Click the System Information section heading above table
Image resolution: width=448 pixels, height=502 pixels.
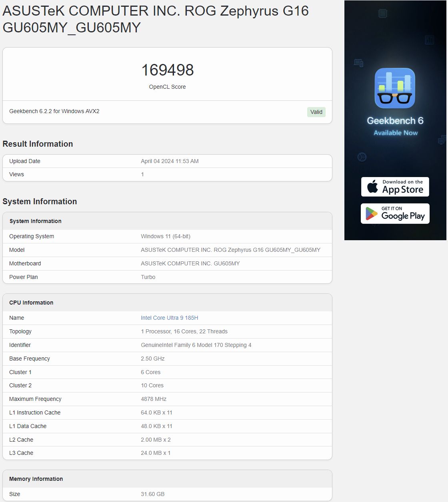coord(40,201)
